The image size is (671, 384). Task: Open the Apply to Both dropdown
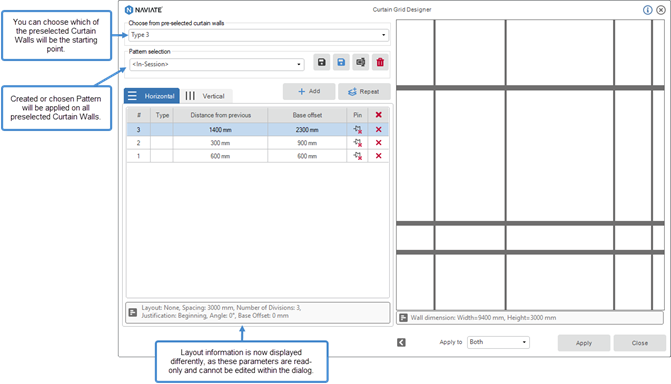click(x=498, y=342)
